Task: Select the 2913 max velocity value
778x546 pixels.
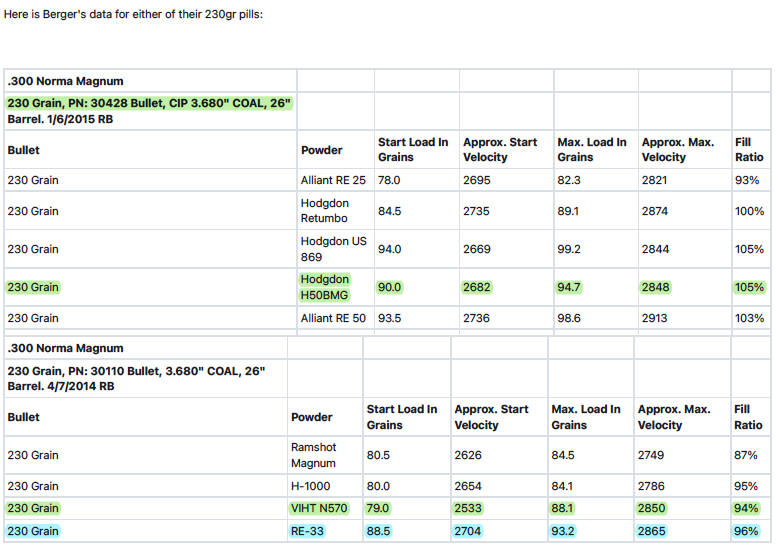Action: pos(656,318)
